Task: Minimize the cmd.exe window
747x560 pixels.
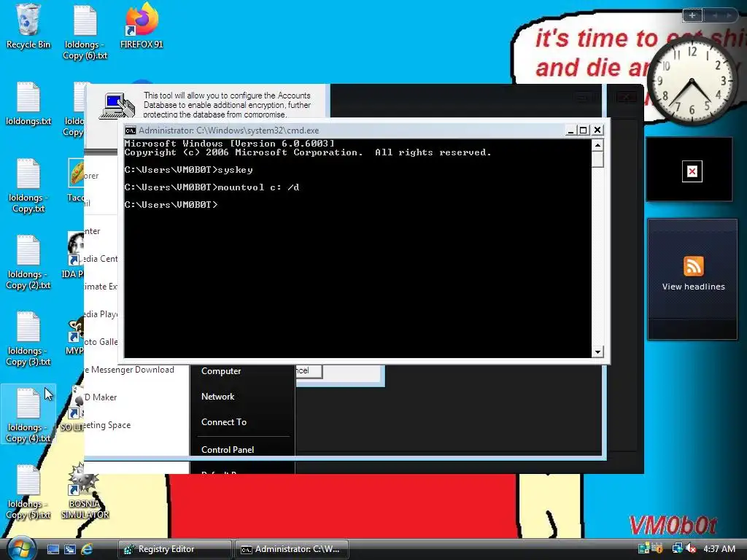Action: coord(570,131)
